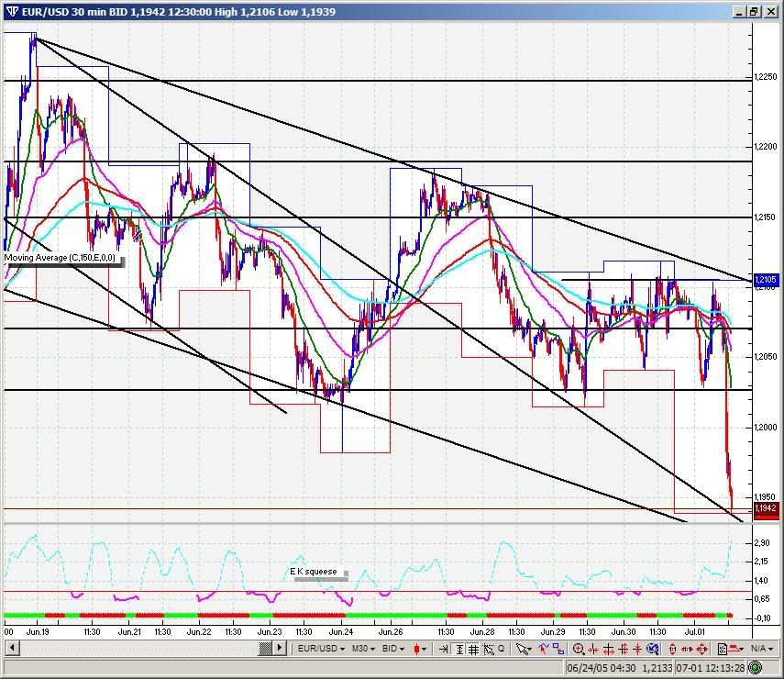The image size is (784, 679).
Task: Click the horizontal compress arrows icon
Action: 593,650
